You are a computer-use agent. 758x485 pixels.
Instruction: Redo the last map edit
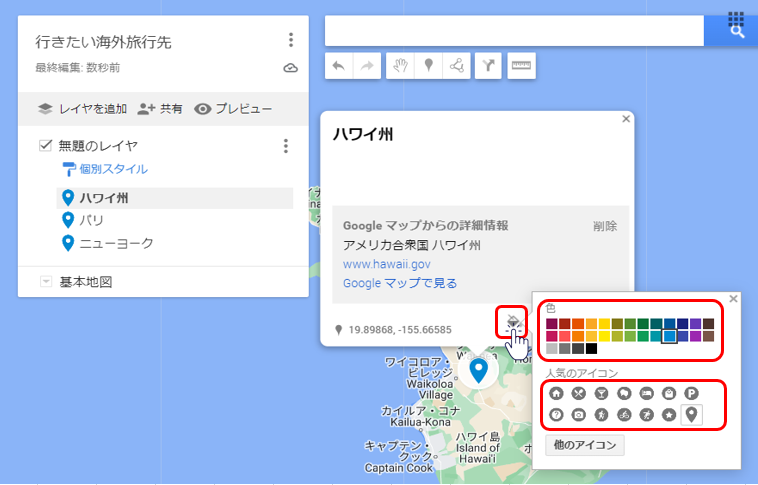367,66
